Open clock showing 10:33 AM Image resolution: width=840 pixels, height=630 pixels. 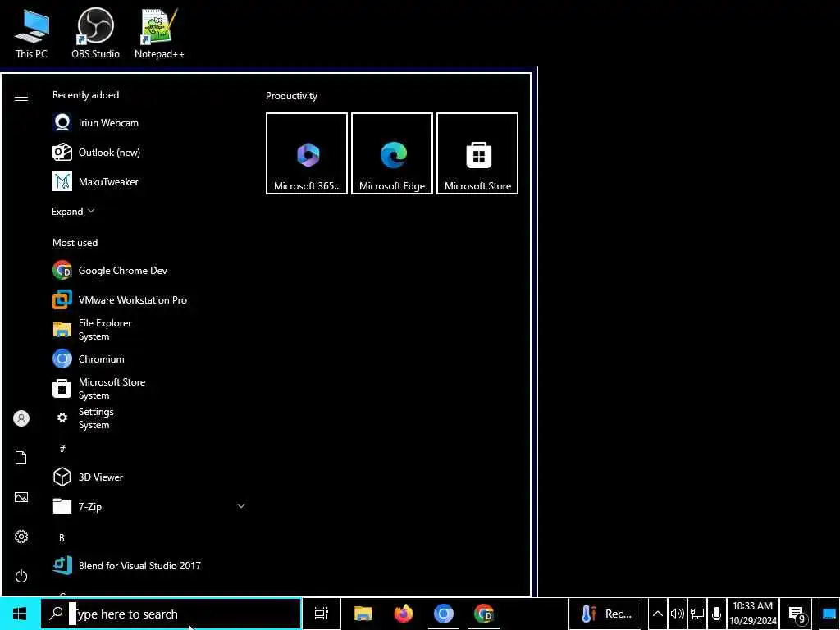[x=753, y=614]
